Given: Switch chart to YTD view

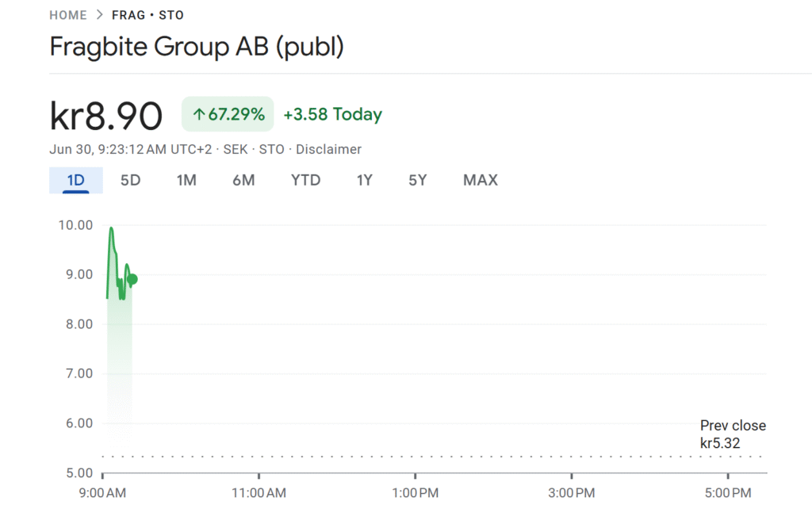Looking at the screenshot, I should coord(305,180).
